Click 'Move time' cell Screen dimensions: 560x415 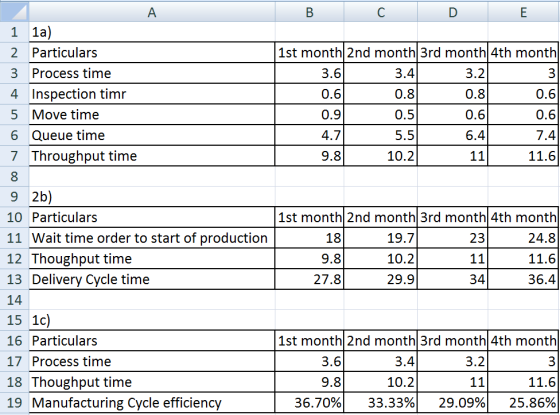[152, 115]
